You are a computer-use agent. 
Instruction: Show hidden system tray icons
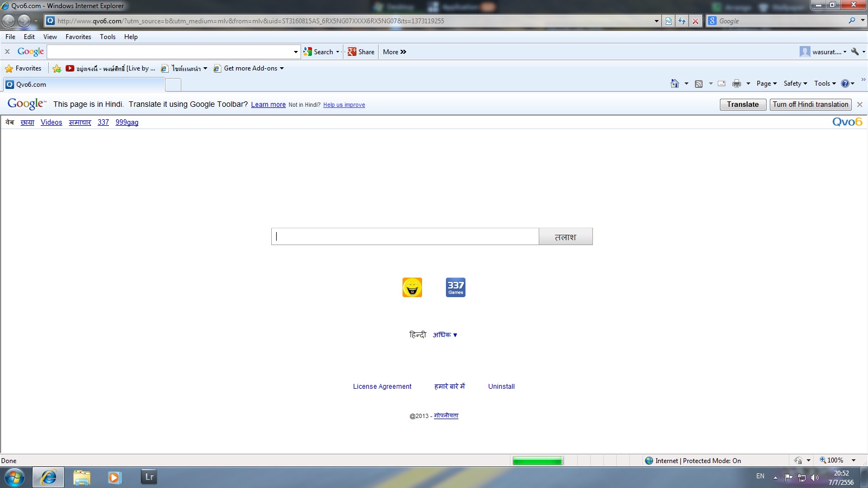pos(775,478)
